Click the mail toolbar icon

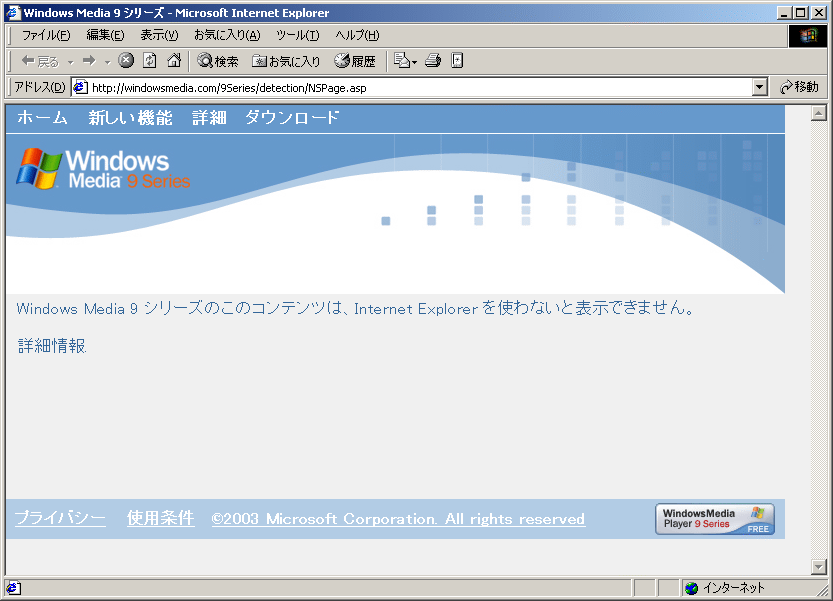[x=402, y=61]
